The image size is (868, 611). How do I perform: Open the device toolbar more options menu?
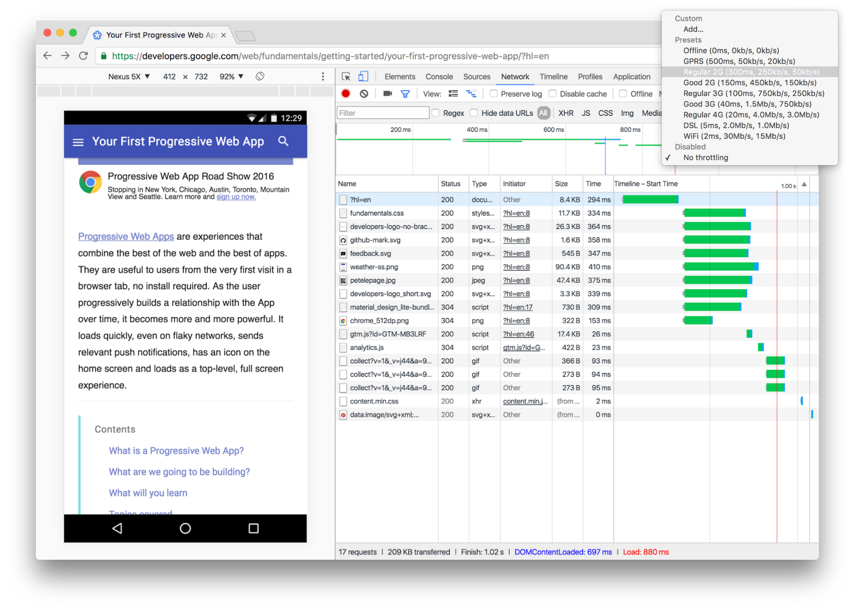[323, 77]
